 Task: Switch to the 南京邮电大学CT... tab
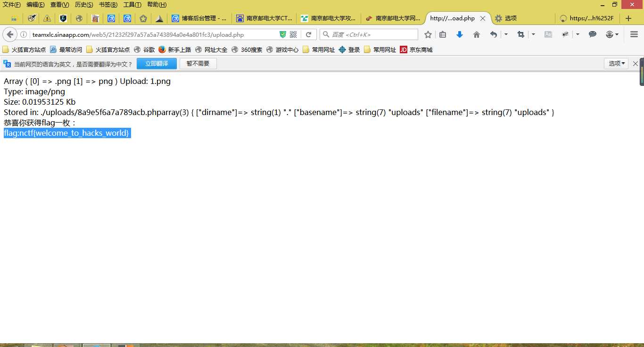click(264, 18)
